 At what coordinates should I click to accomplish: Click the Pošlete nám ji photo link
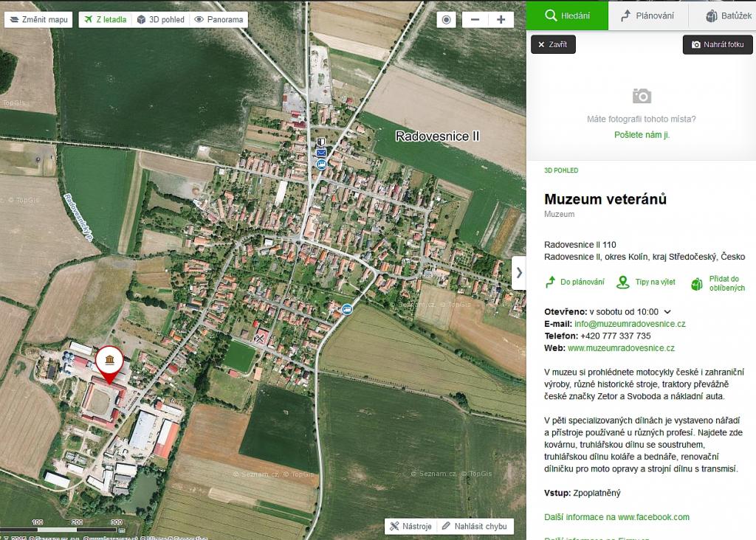(x=640, y=135)
